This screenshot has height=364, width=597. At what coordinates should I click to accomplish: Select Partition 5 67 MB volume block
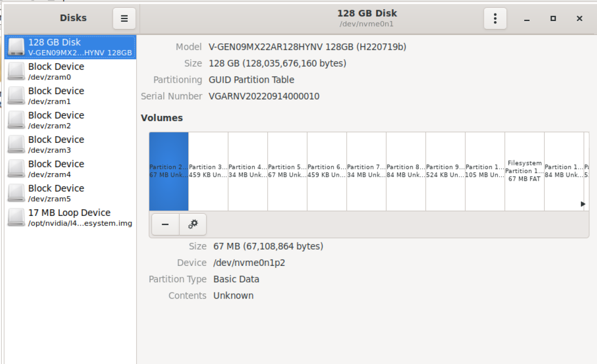coord(287,172)
